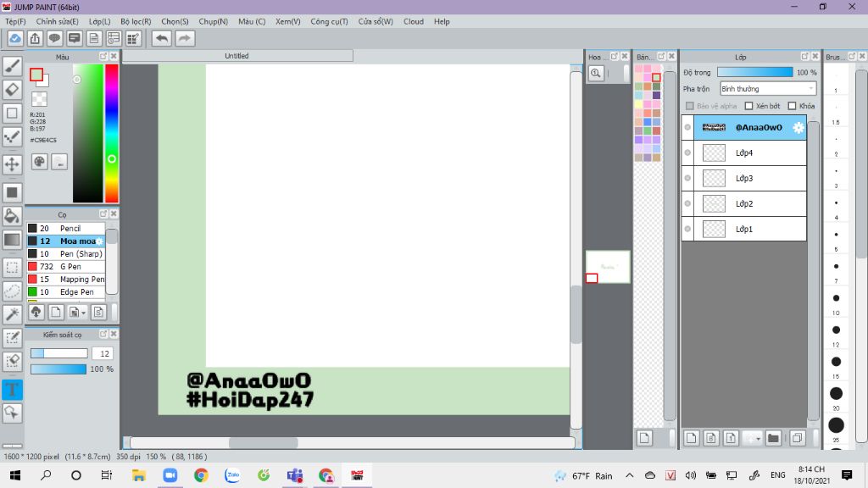Image resolution: width=868 pixels, height=488 pixels.
Task: Select the rectangular Selection tool
Action: (12, 268)
